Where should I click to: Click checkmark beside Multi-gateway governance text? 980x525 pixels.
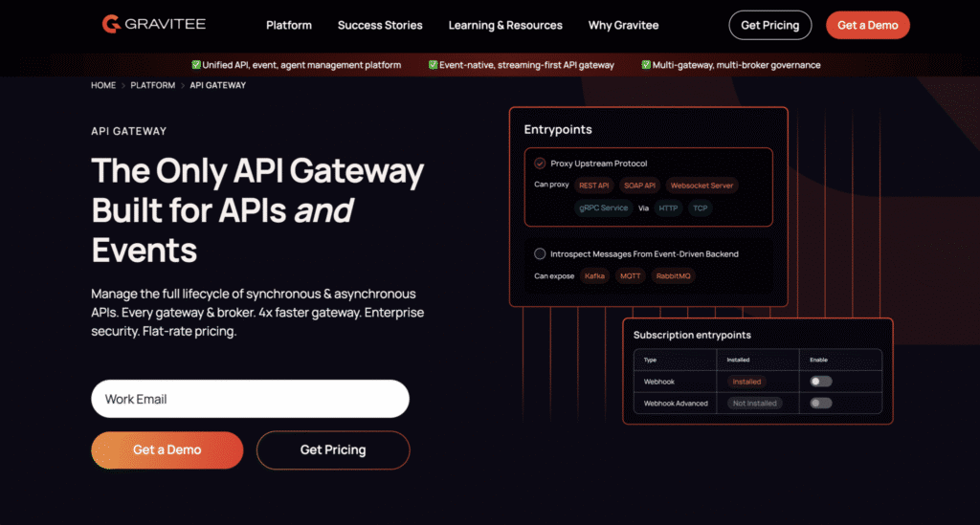tap(646, 64)
